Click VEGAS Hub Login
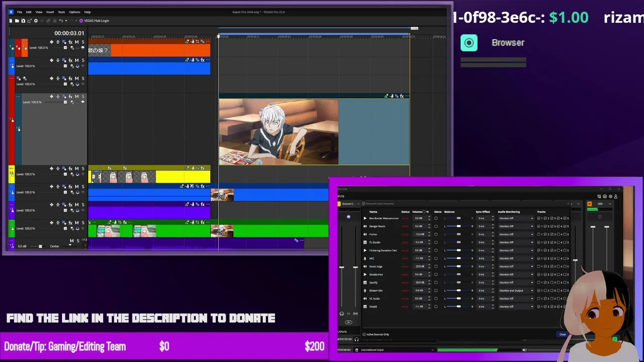Screen dimensions: 644x362 (94, 21)
